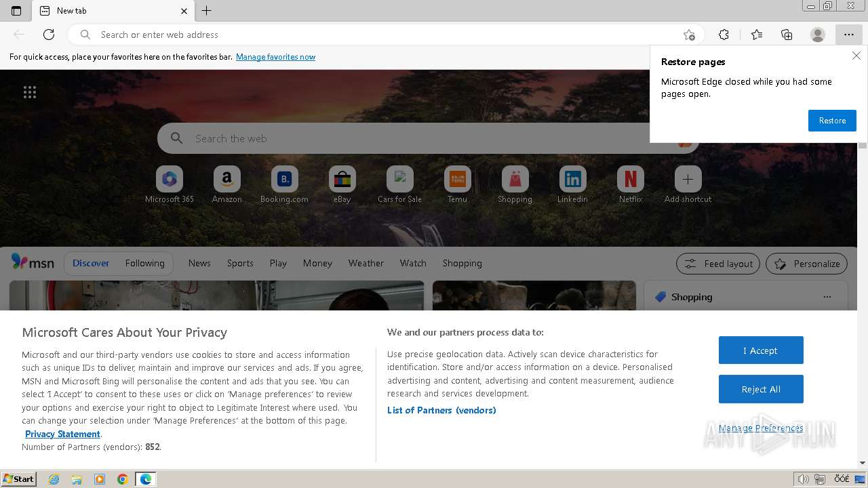Open the Watch tab
868x488 pixels.
[413, 263]
